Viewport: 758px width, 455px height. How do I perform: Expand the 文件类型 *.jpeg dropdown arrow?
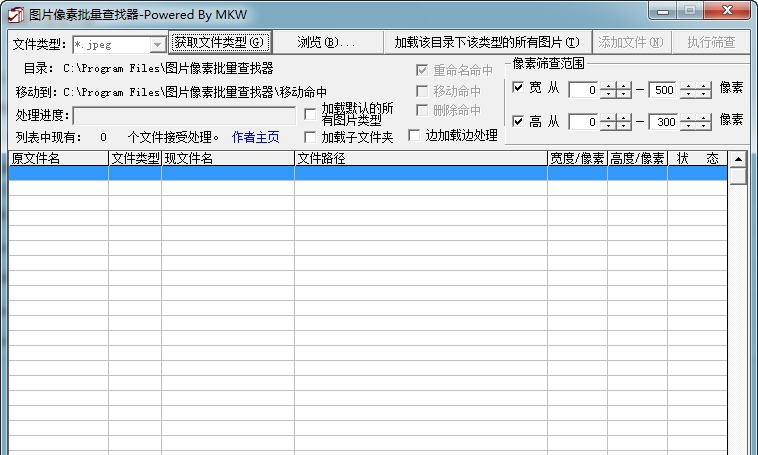coord(157,45)
